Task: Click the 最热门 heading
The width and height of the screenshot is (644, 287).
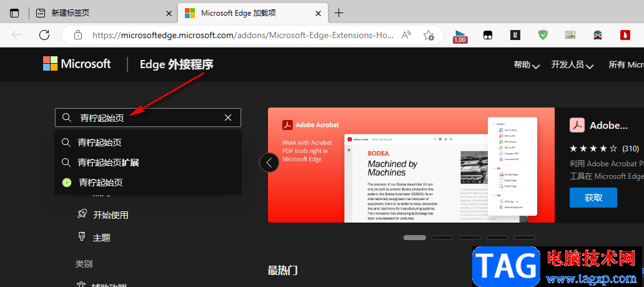Action: [x=282, y=270]
